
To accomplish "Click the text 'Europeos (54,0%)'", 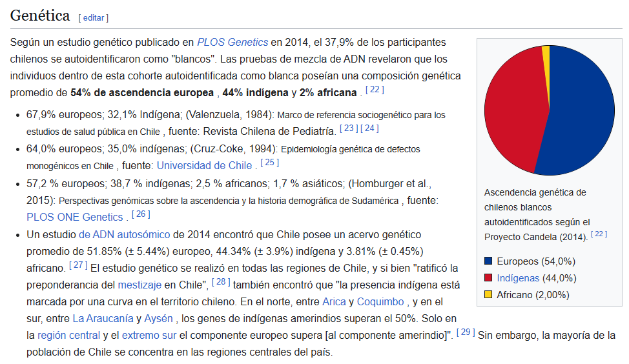I will point(536,261).
